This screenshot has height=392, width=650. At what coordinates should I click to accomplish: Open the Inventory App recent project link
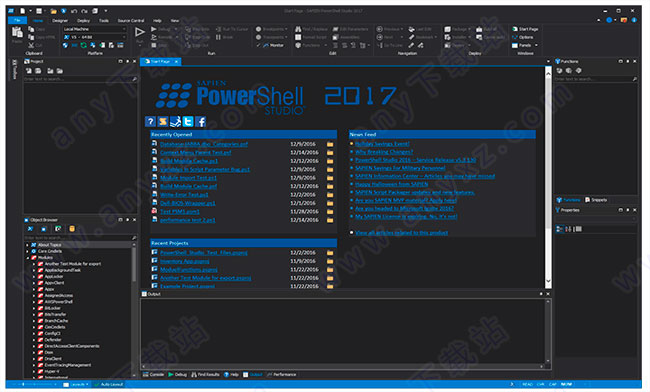tap(184, 261)
